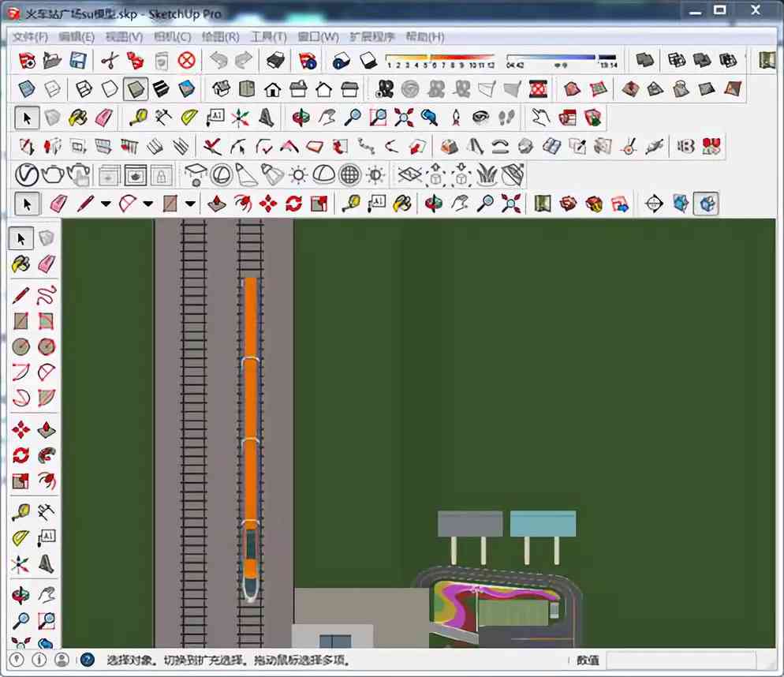Select the Freehand squiggle tool

coord(46,295)
